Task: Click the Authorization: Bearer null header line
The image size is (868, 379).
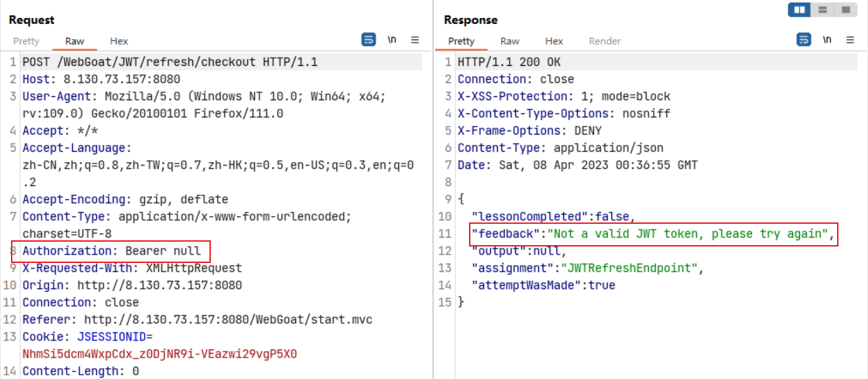Action: (112, 251)
